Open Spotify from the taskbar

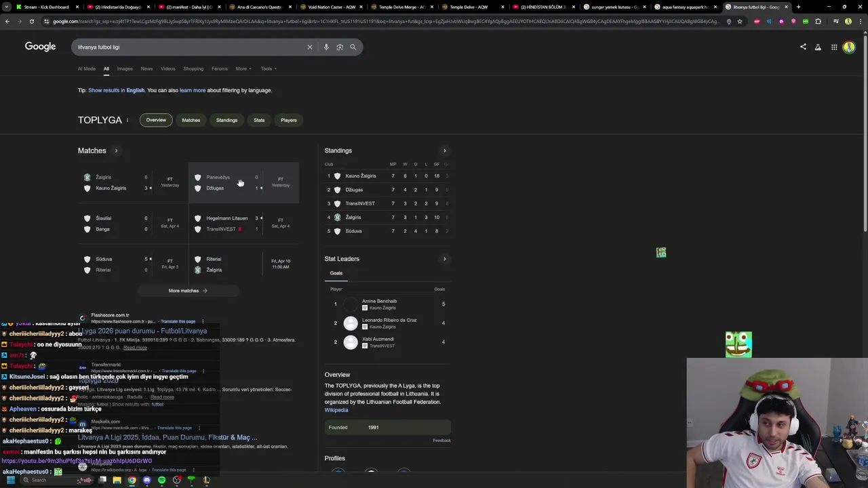coord(161,480)
